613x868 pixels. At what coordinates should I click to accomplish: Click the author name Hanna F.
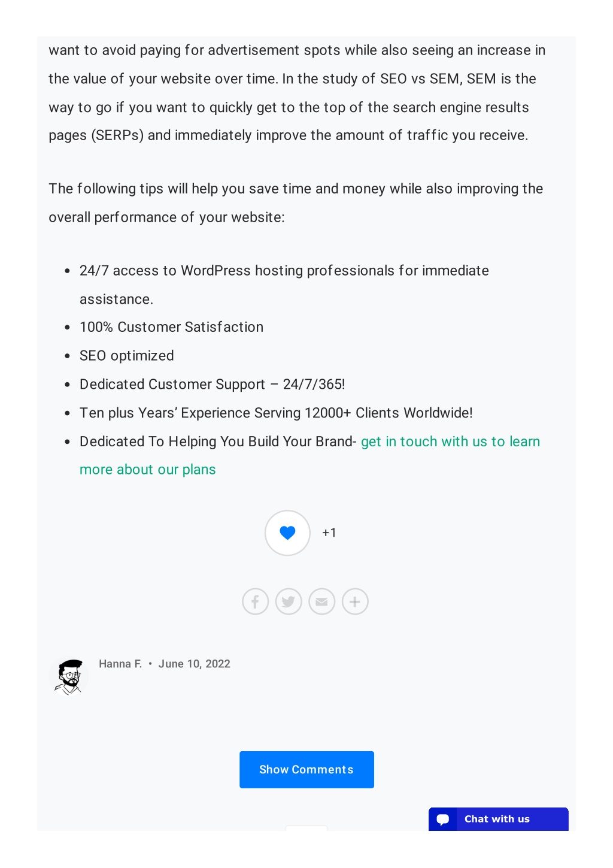120,664
